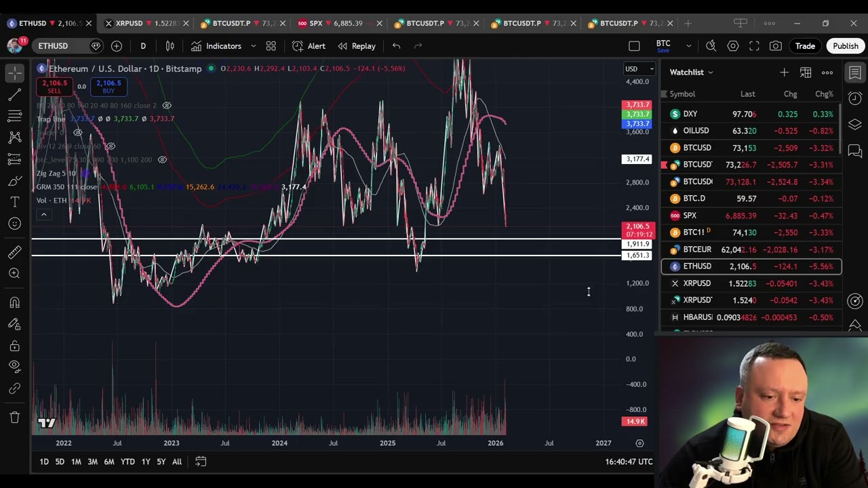Select the crosshair cursor tool
This screenshot has width=868, height=488.
click(15, 72)
